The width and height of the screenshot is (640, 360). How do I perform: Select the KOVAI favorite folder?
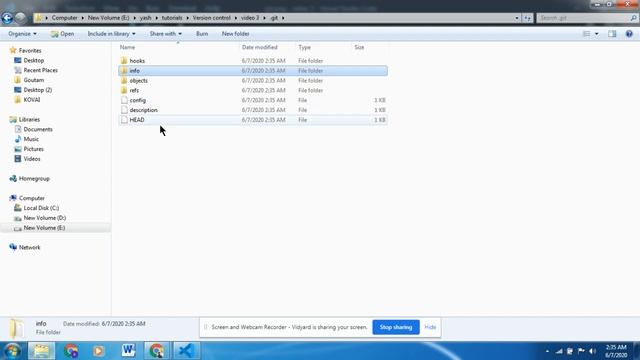coord(31,100)
